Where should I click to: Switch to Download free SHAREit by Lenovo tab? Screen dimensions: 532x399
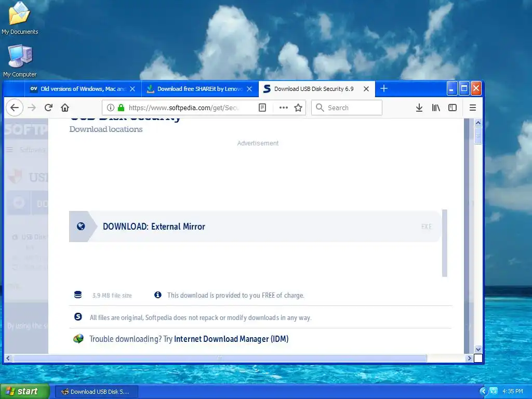(199, 89)
